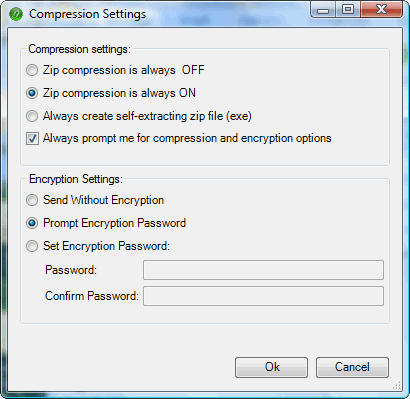Uncheck 'Always prompt me for compression' checkbox
410x399 pixels.
click(32, 138)
